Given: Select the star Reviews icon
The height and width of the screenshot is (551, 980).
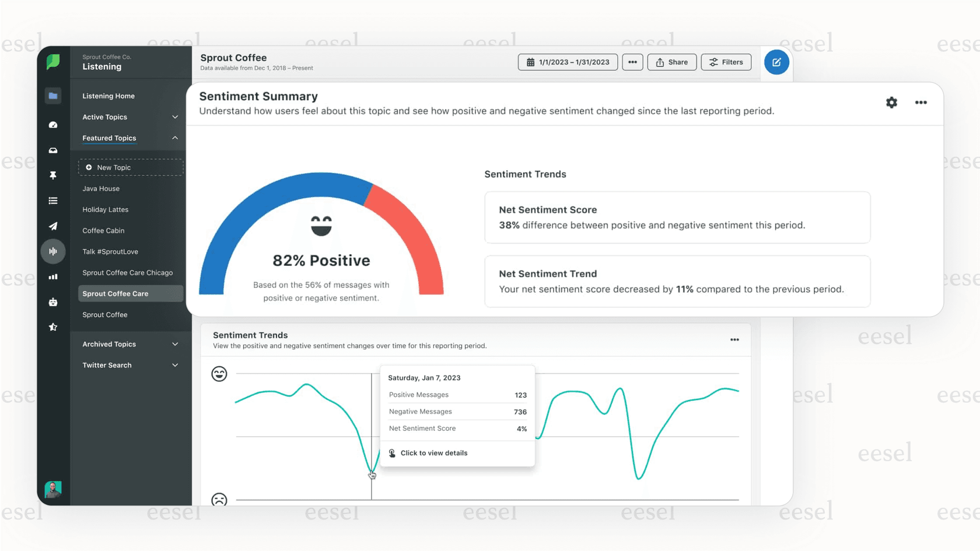Looking at the screenshot, I should coord(53,327).
